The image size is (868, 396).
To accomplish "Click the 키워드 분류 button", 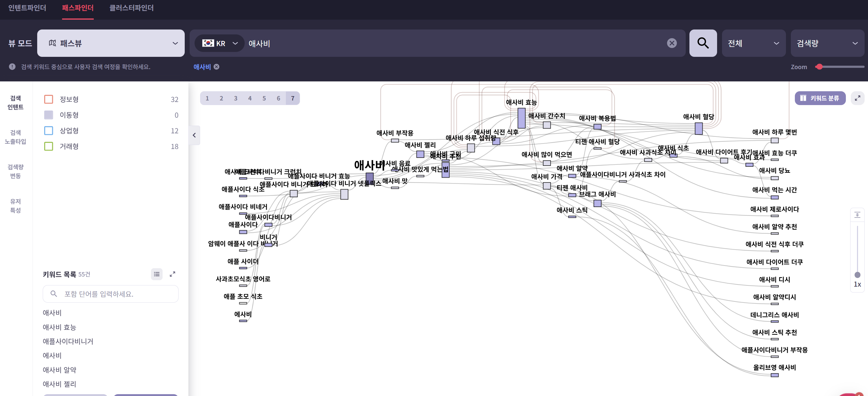I will (x=819, y=98).
